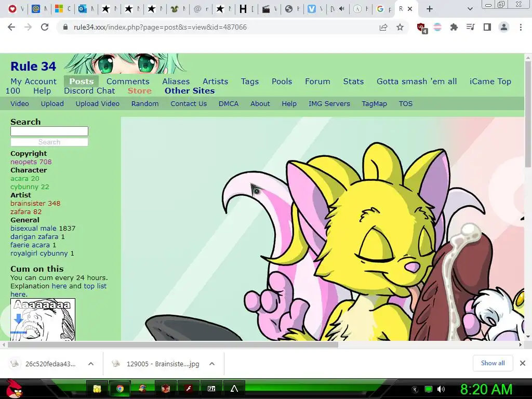Open the Discord Chat link
The height and width of the screenshot is (399, 532).
point(89,91)
